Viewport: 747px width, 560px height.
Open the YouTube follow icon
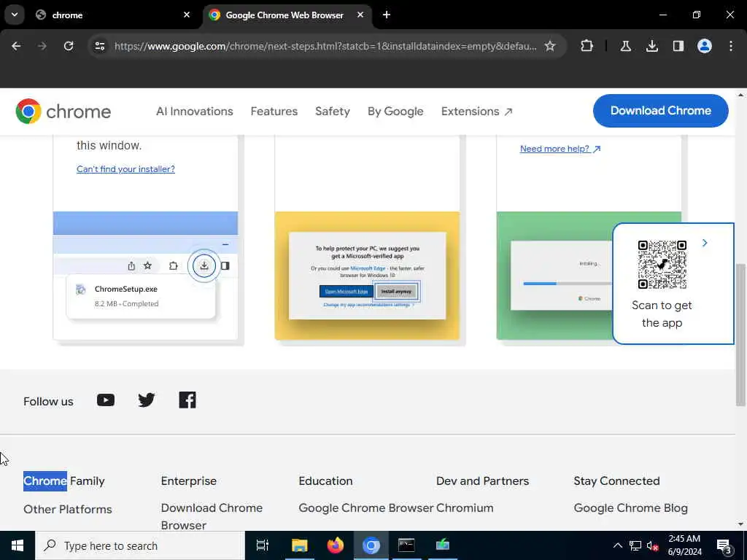tap(106, 400)
